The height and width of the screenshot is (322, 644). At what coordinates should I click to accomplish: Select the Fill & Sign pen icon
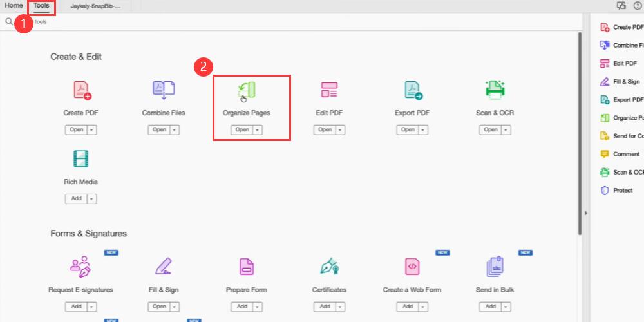point(164,266)
